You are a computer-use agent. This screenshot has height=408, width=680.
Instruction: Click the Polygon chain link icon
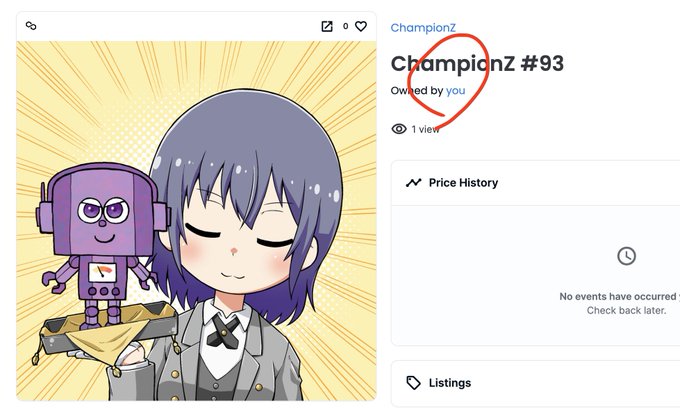click(x=31, y=26)
